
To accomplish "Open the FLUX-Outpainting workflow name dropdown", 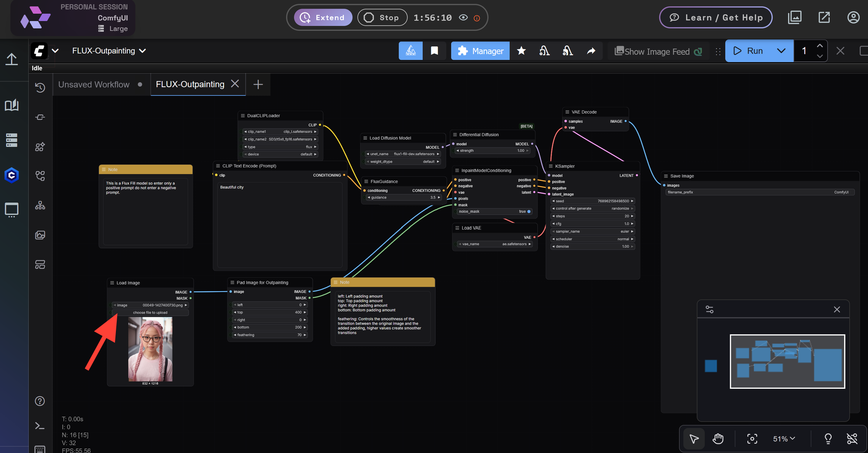I will click(x=143, y=51).
